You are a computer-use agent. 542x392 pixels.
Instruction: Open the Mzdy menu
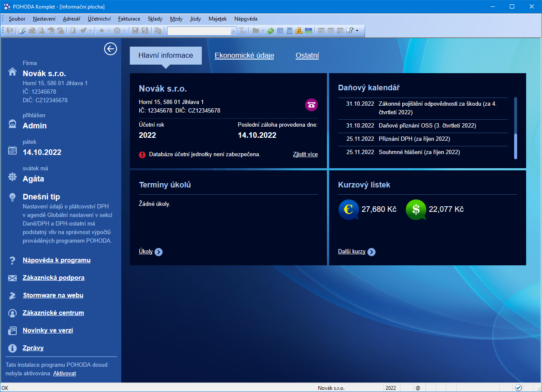176,19
